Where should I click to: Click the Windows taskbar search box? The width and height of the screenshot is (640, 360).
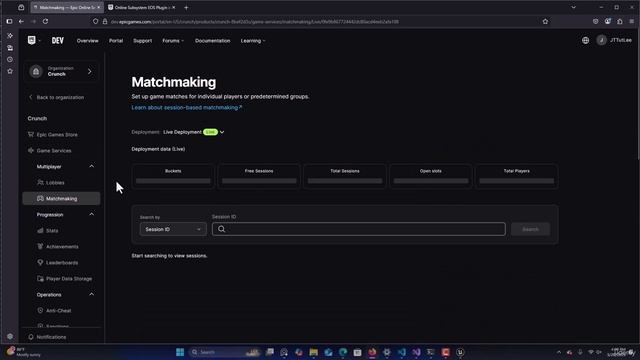pos(224,352)
